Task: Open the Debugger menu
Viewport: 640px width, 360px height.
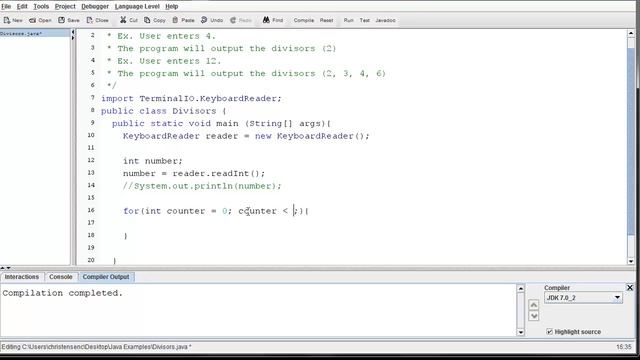Action: pyautogui.click(x=95, y=7)
